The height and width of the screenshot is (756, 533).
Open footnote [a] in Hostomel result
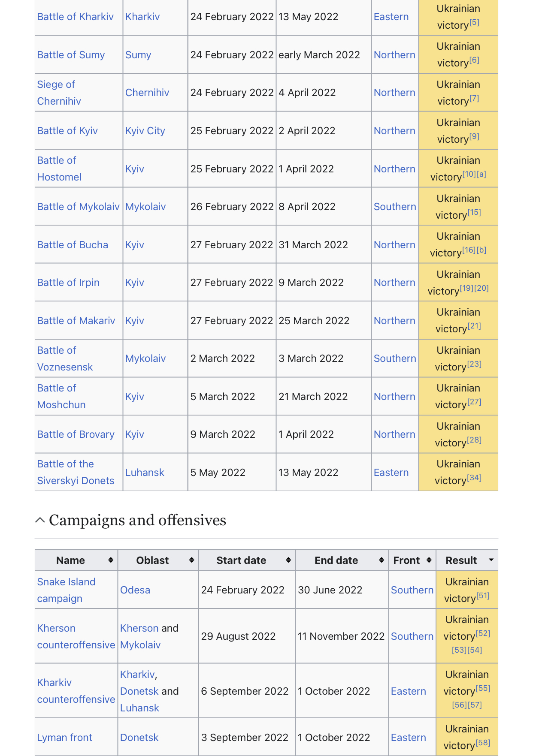pyautogui.click(x=482, y=174)
